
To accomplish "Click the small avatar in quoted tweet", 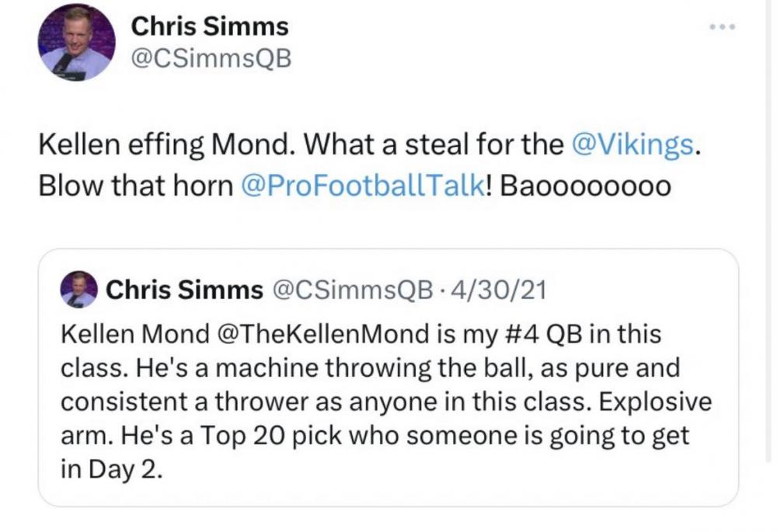I will pyautogui.click(x=78, y=290).
